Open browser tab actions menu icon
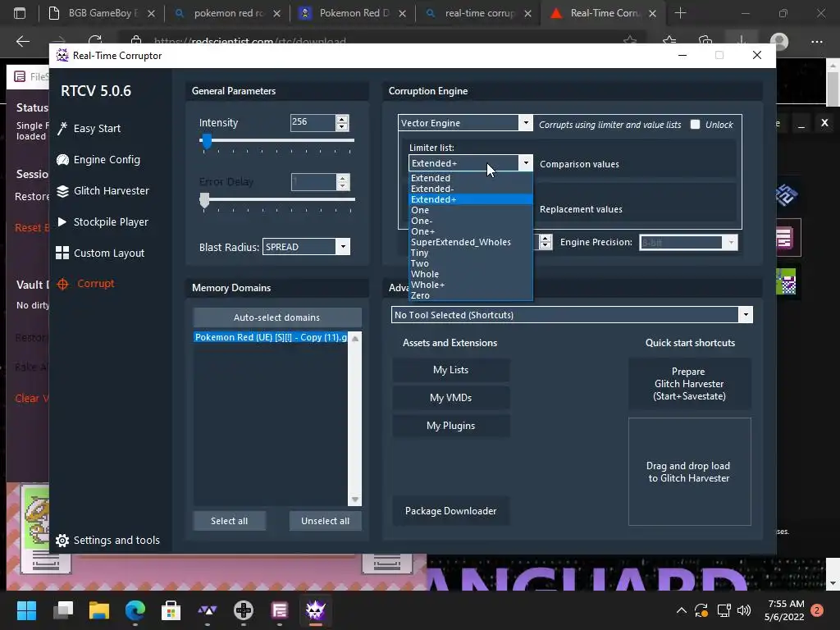Viewport: 840px width, 630px height. click(x=20, y=13)
